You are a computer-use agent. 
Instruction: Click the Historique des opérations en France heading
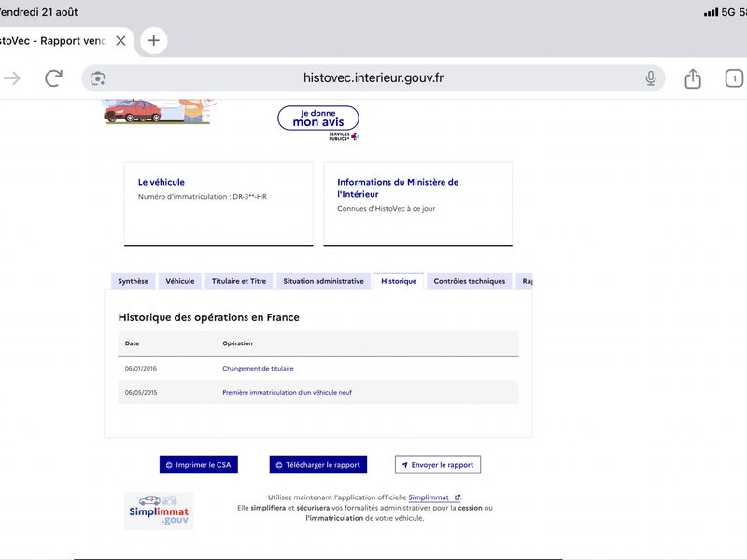click(208, 317)
